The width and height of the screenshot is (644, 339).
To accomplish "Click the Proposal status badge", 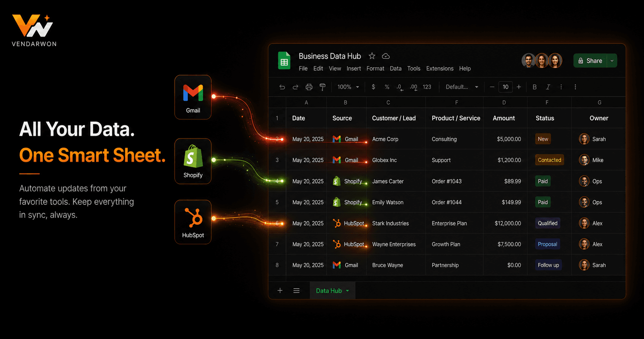I will pos(548,244).
